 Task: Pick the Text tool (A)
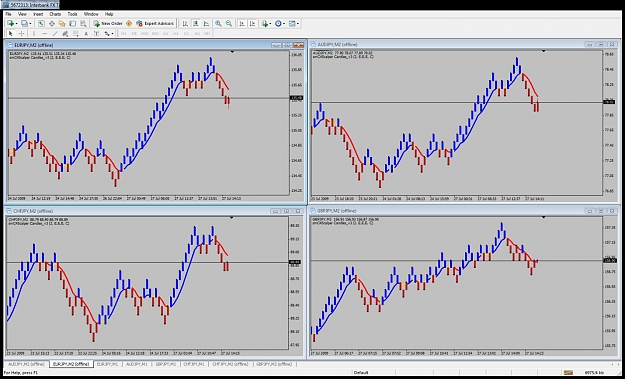[x=86, y=33]
